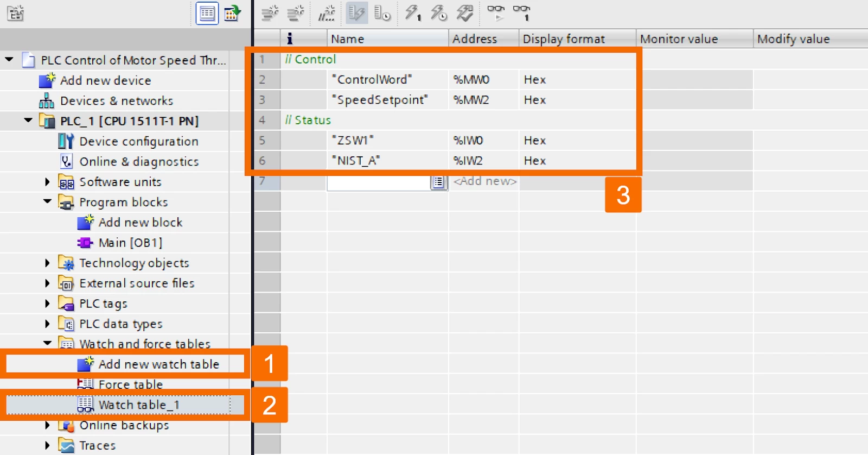The width and height of the screenshot is (868, 455).
Task: Expand the Traces node
Action: tap(47, 445)
